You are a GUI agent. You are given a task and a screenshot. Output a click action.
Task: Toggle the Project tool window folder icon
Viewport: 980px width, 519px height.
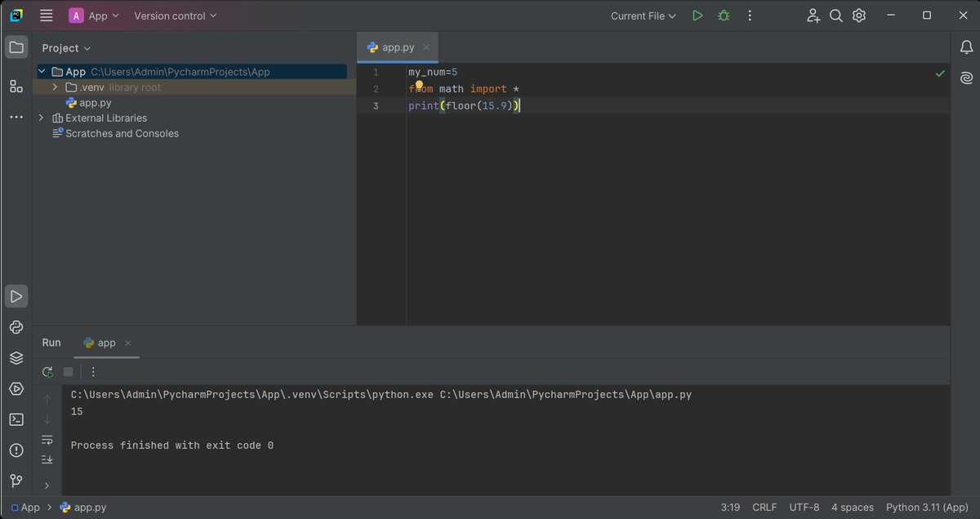pos(16,47)
